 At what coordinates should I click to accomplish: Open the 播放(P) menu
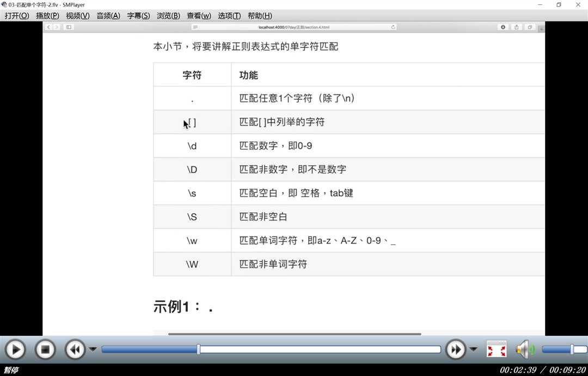(47, 16)
